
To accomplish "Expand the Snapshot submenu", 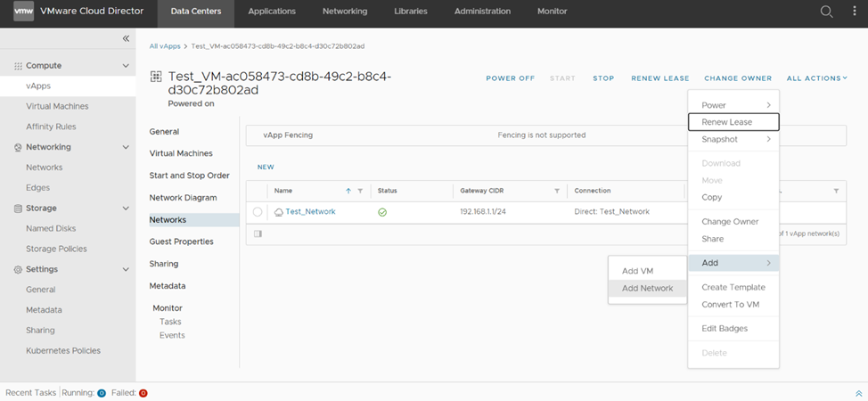I will click(x=734, y=139).
